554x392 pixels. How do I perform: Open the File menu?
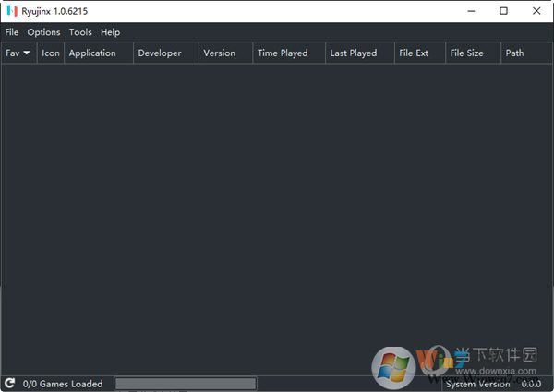[12, 32]
